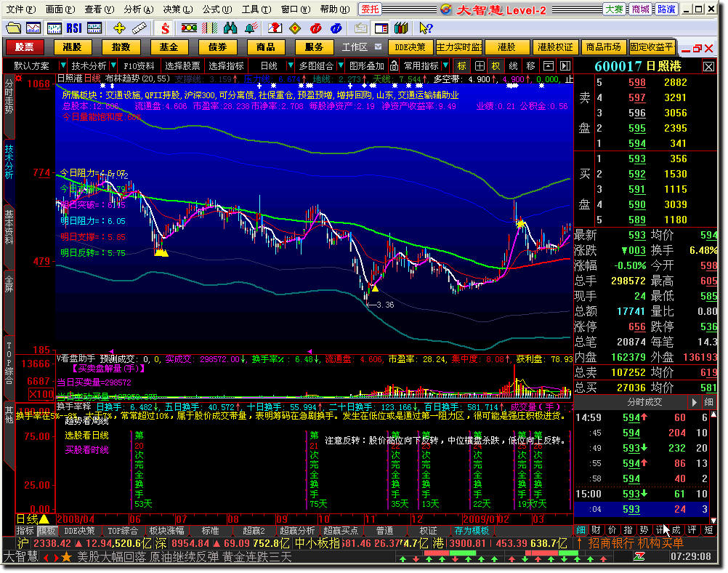This screenshot has height=573, width=728.
Task: Click the binoculars search icon
Action: pyautogui.click(x=230, y=28)
